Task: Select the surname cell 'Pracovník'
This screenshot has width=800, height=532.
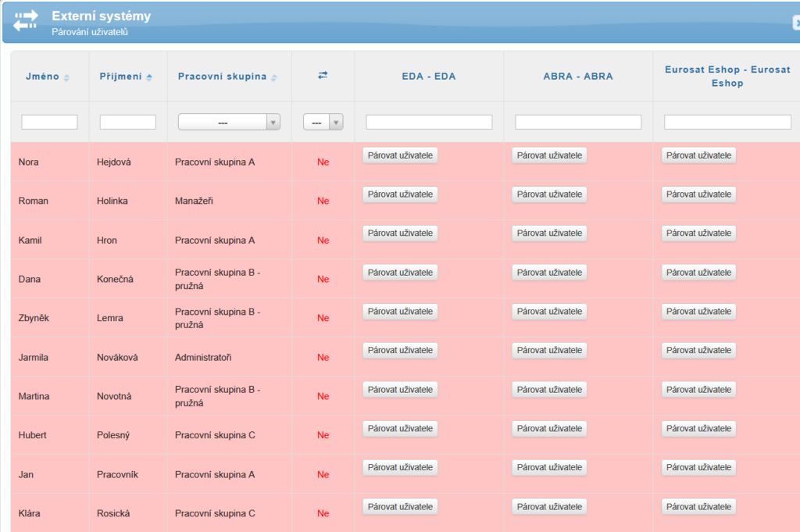Action: click(x=117, y=474)
